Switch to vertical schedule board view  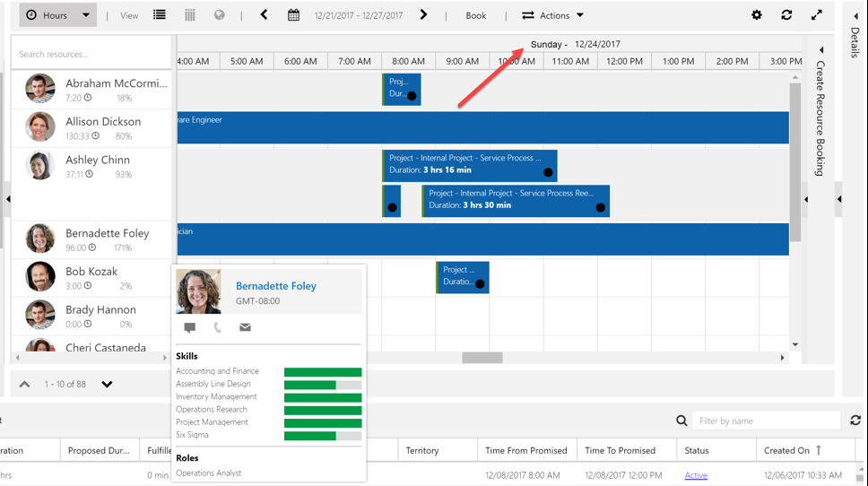point(190,15)
